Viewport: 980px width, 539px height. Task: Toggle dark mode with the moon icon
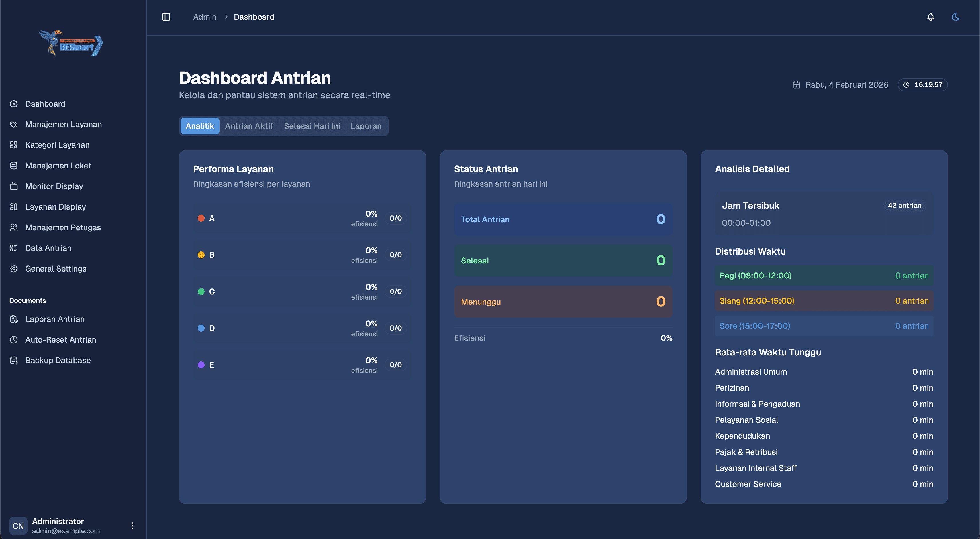click(956, 17)
